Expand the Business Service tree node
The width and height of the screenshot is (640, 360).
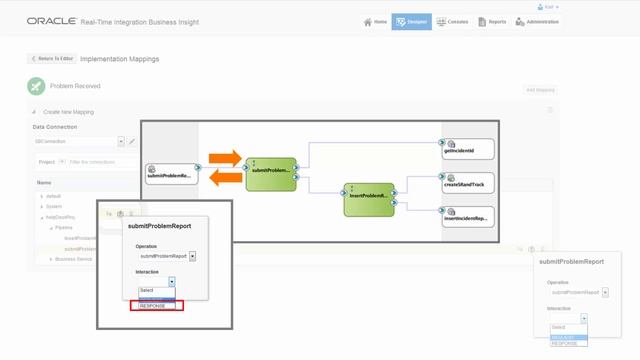pos(51,259)
